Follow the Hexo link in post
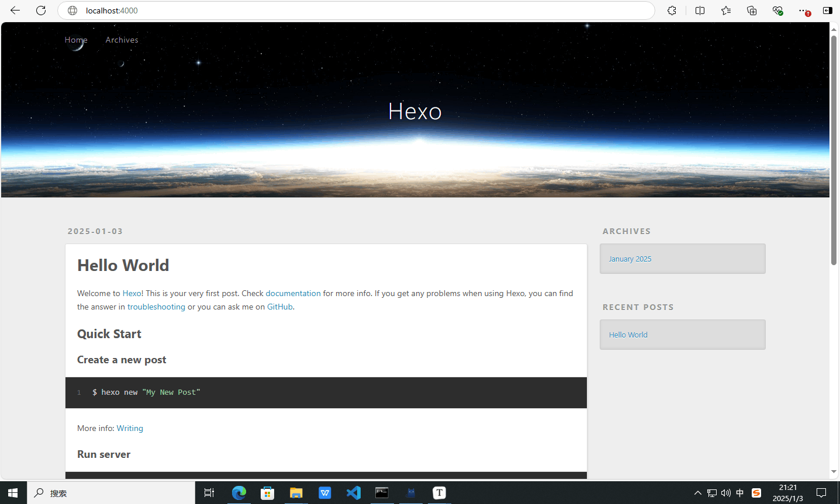840x504 pixels. (x=132, y=293)
